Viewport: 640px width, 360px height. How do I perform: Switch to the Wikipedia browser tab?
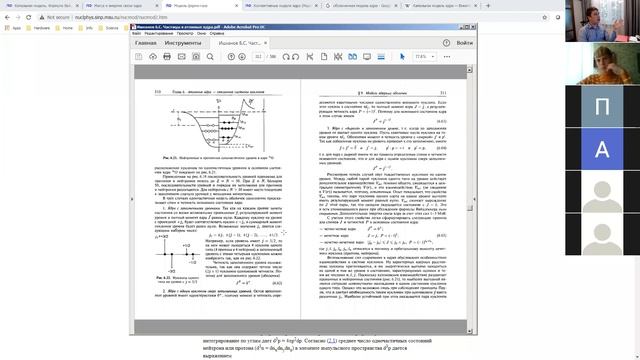(440, 6)
